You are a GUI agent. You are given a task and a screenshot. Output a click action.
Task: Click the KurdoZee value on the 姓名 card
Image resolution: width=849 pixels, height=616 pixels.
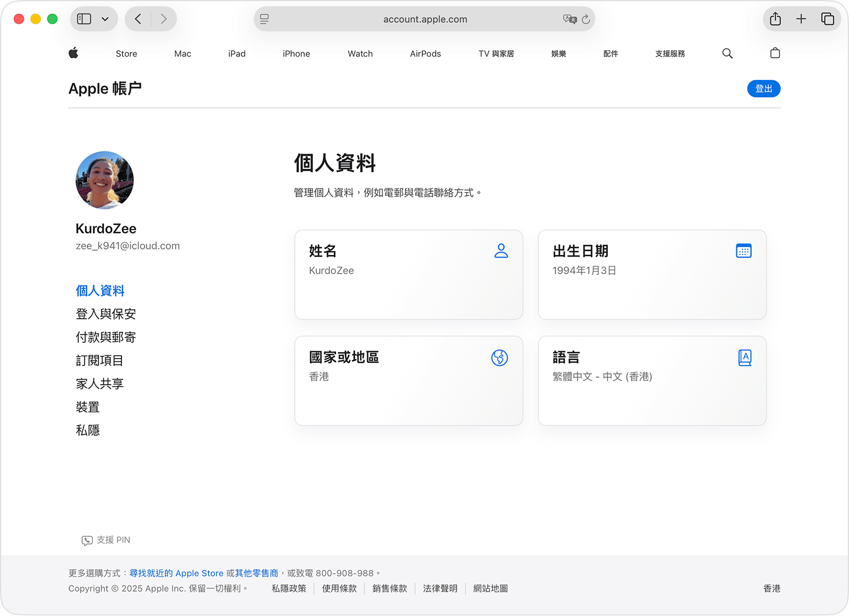[x=331, y=270]
